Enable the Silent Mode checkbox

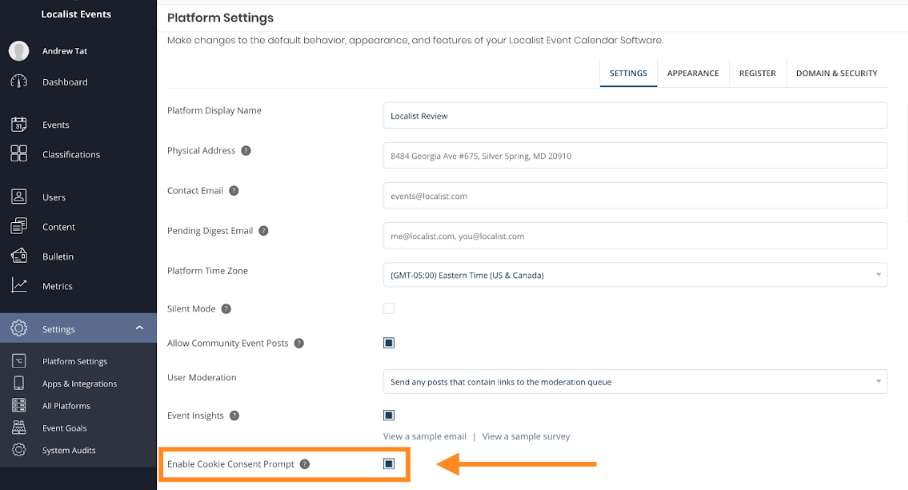coord(389,309)
